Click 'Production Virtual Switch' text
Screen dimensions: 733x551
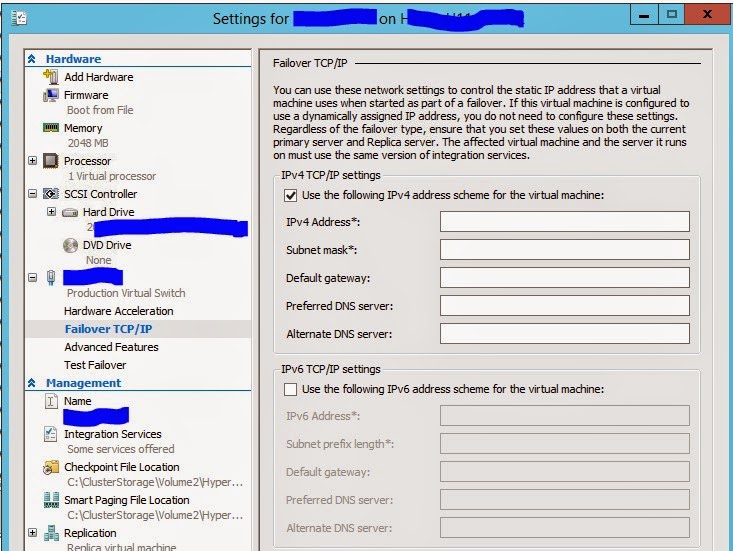pos(126,293)
